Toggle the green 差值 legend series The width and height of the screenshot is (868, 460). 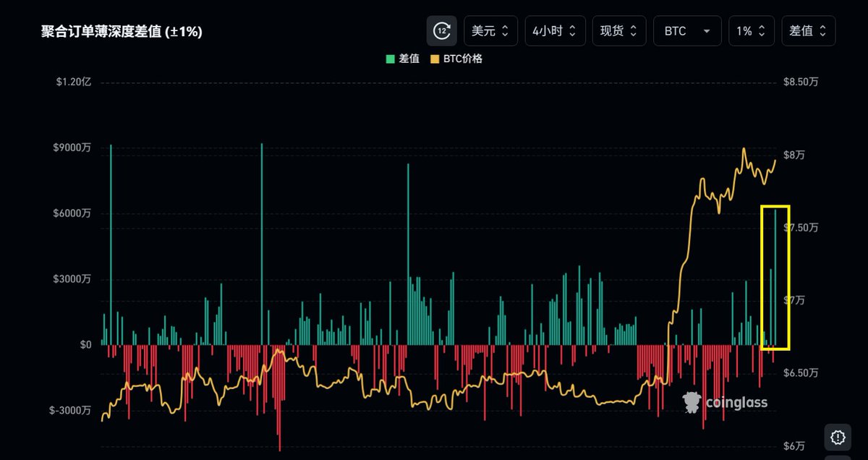(x=403, y=59)
